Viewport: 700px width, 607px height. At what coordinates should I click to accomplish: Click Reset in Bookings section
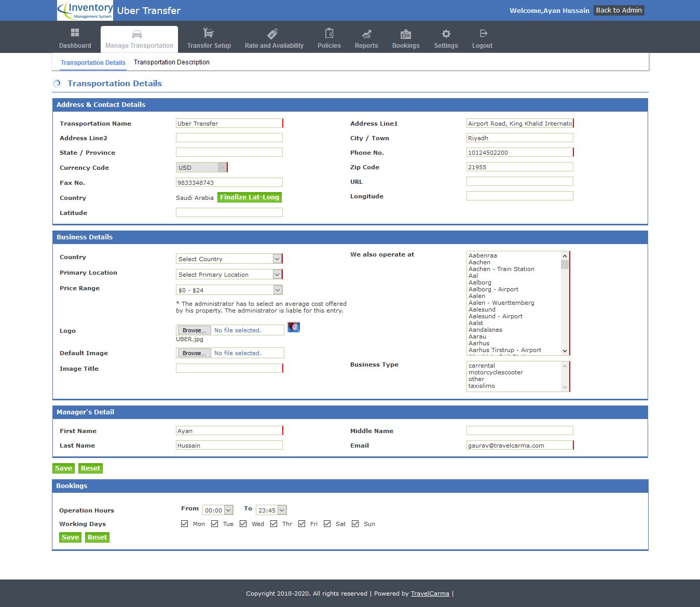[97, 537]
